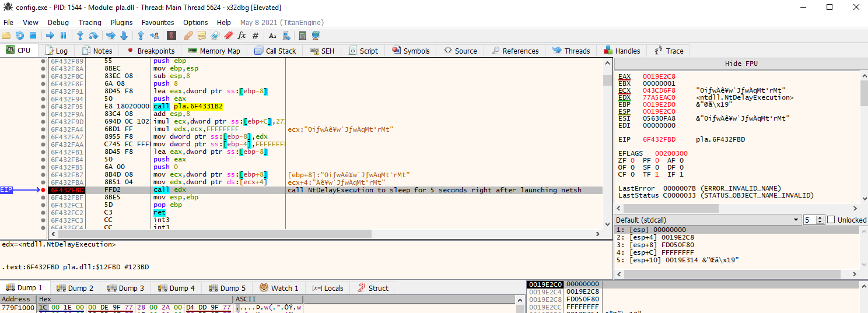868x313 pixels.
Task: Open the calculator icon in toolbar
Action: [x=302, y=36]
